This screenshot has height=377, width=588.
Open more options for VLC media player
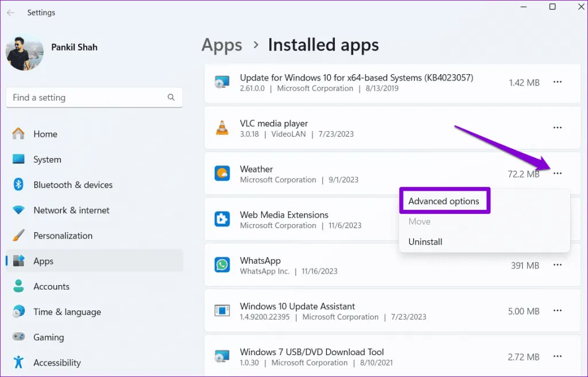coord(557,128)
